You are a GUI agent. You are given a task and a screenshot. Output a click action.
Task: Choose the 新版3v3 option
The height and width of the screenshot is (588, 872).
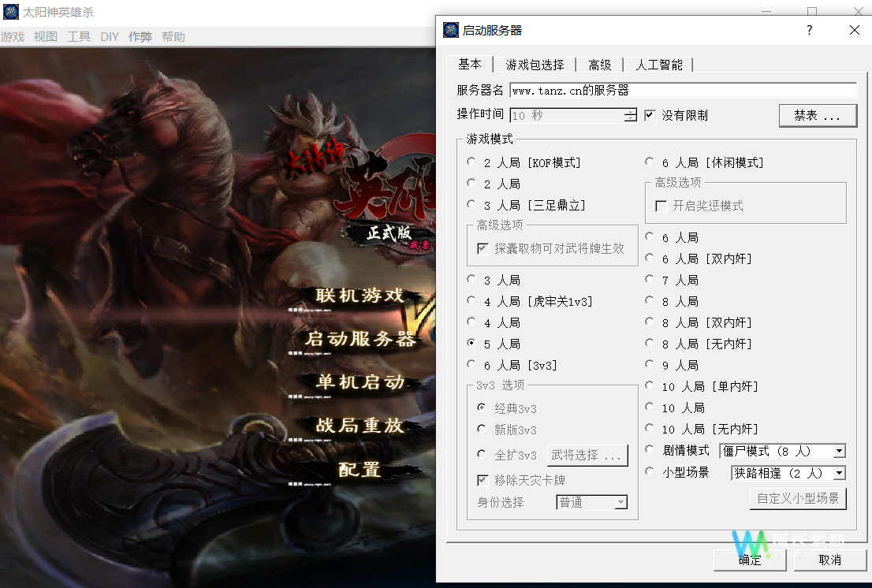click(x=483, y=429)
